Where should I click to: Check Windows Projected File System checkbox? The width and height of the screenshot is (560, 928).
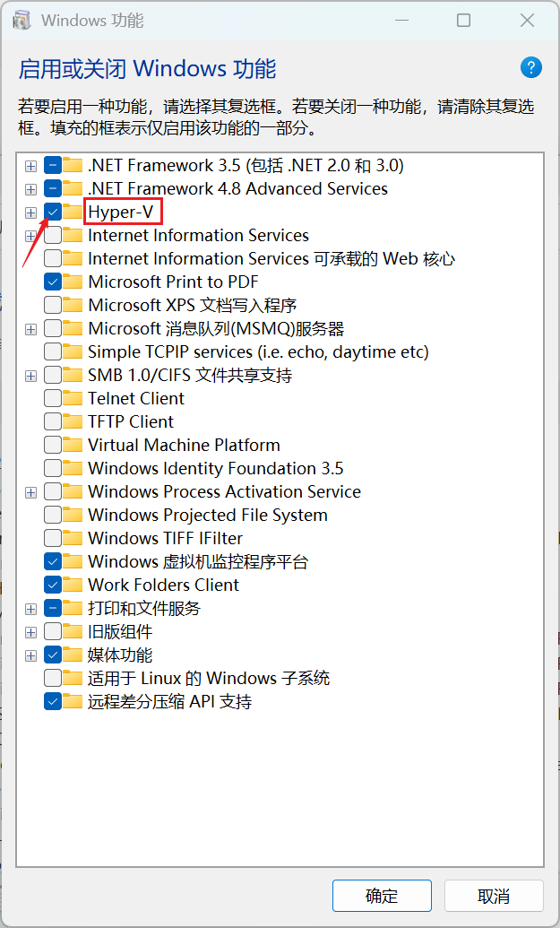pyautogui.click(x=53, y=515)
